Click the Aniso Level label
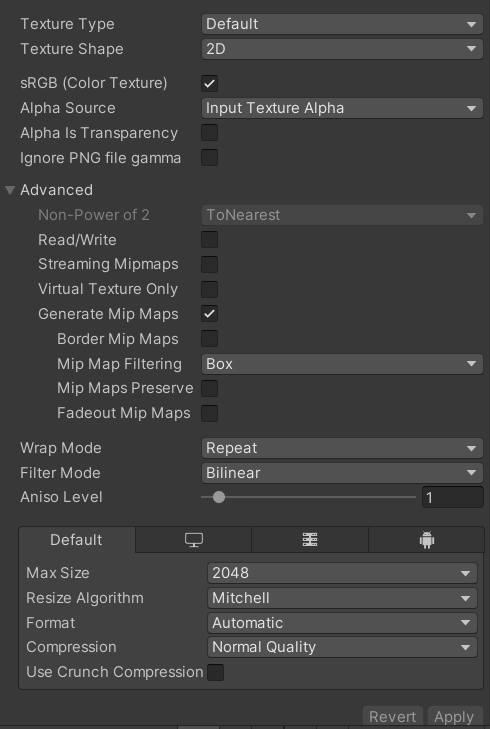The height and width of the screenshot is (729, 490). click(61, 497)
